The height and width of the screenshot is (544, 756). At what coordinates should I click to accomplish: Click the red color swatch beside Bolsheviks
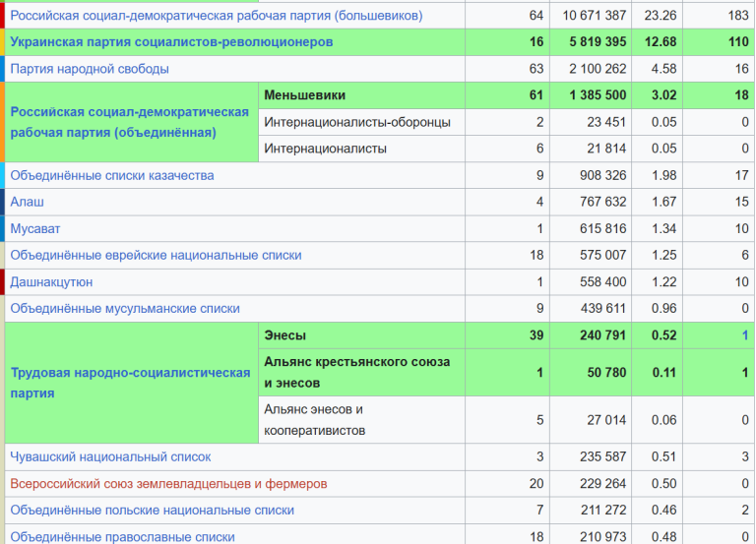coord(2,16)
